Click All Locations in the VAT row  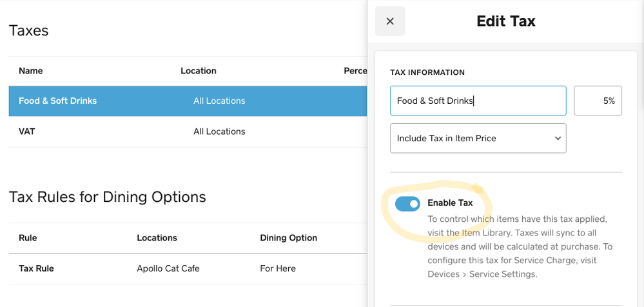(219, 132)
